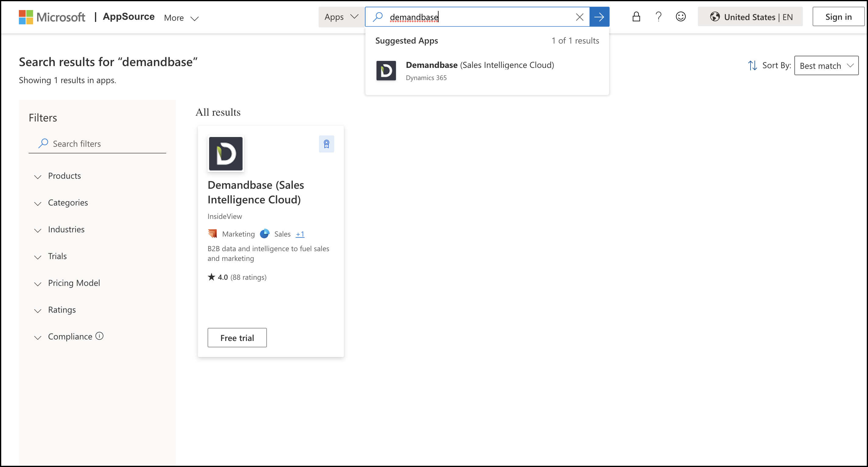The height and width of the screenshot is (467, 868).
Task: Click the Search filters magnifier icon
Action: (x=43, y=143)
